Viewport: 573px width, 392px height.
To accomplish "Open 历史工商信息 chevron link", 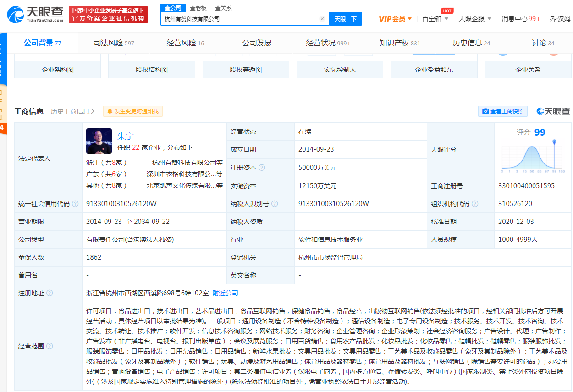I will click(x=73, y=111).
